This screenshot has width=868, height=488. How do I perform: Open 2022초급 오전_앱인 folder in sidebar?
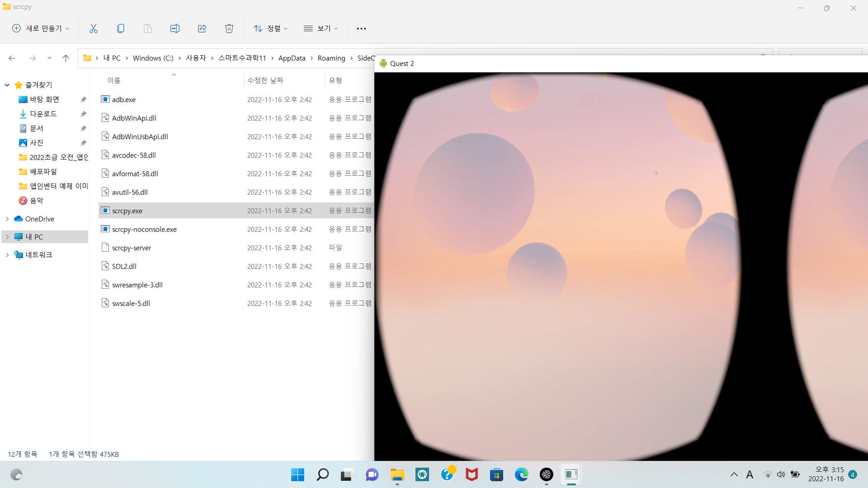(53, 157)
